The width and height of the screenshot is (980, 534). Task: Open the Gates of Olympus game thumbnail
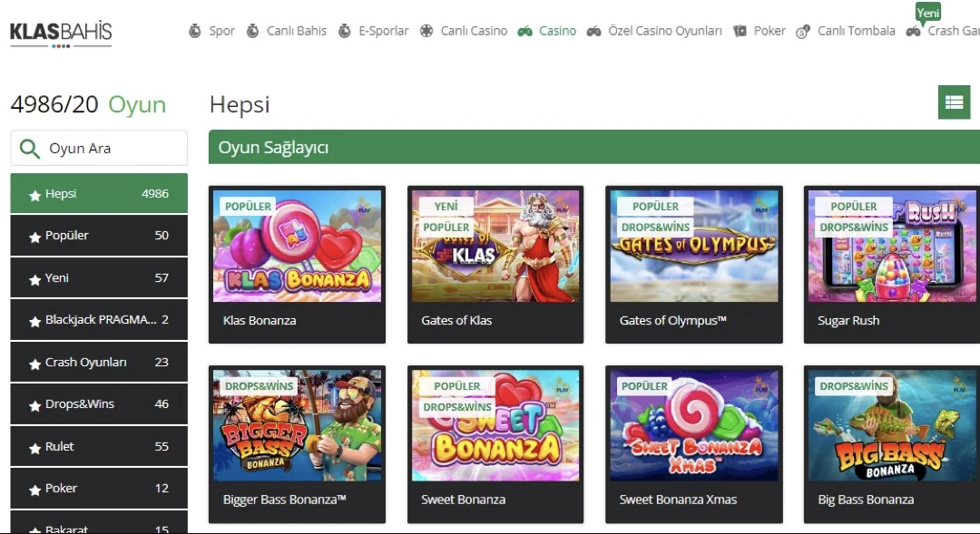click(694, 246)
